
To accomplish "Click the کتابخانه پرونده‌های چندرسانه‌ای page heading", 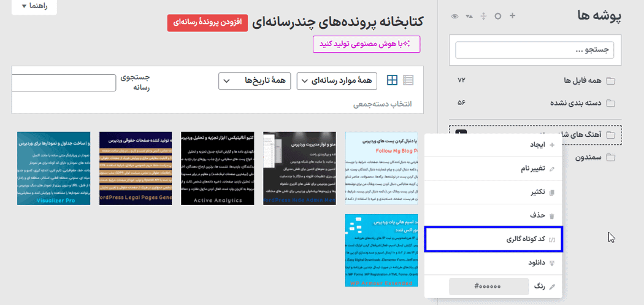I will (337, 23).
